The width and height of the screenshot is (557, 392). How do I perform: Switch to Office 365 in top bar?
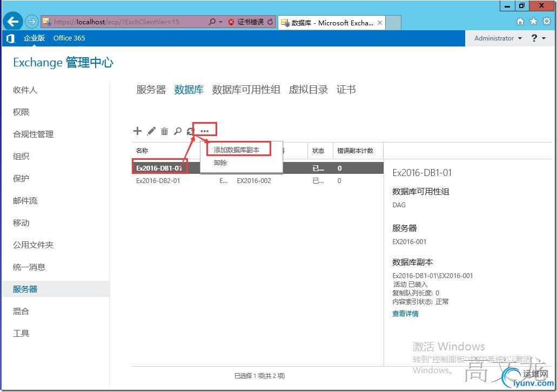tap(69, 38)
